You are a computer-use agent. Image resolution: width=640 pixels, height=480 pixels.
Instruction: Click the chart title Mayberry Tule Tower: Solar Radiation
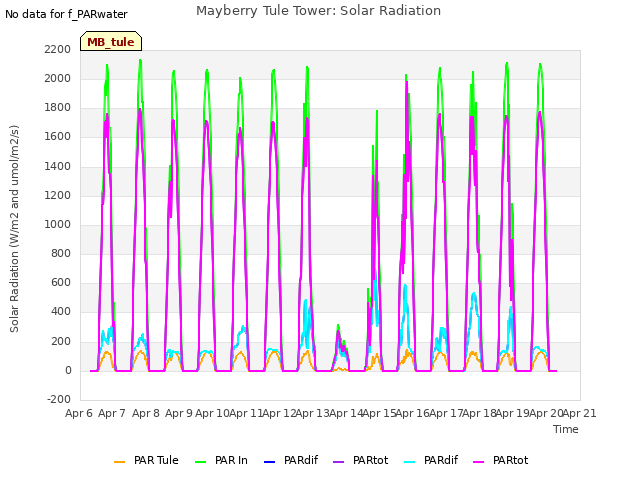(318, 11)
